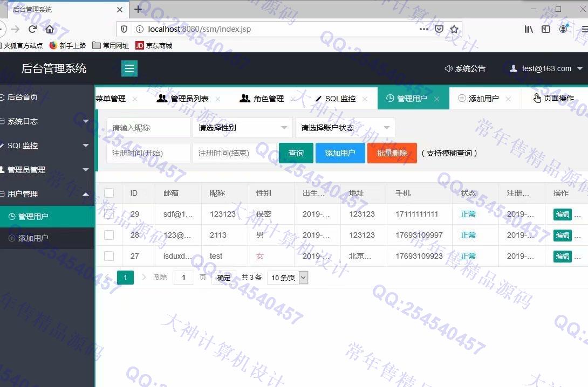Screen dimensions: 588x387
Task: Open 京东商城 bookmark
Action: [x=154, y=46]
